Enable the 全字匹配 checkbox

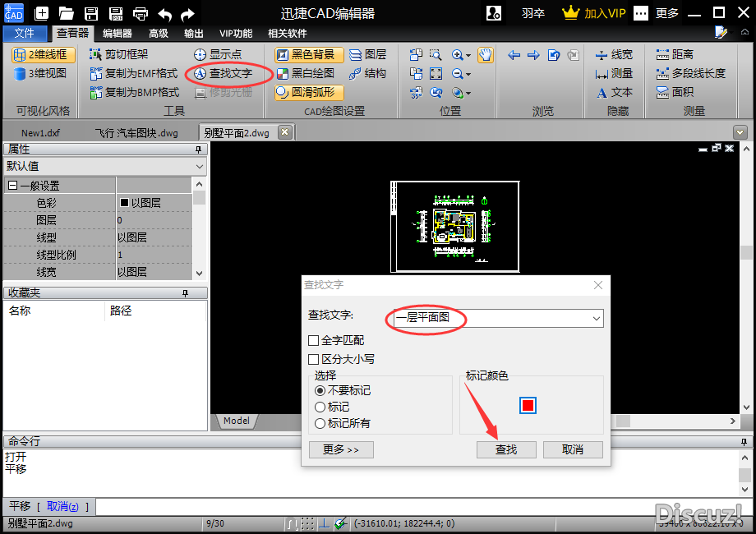click(x=313, y=340)
